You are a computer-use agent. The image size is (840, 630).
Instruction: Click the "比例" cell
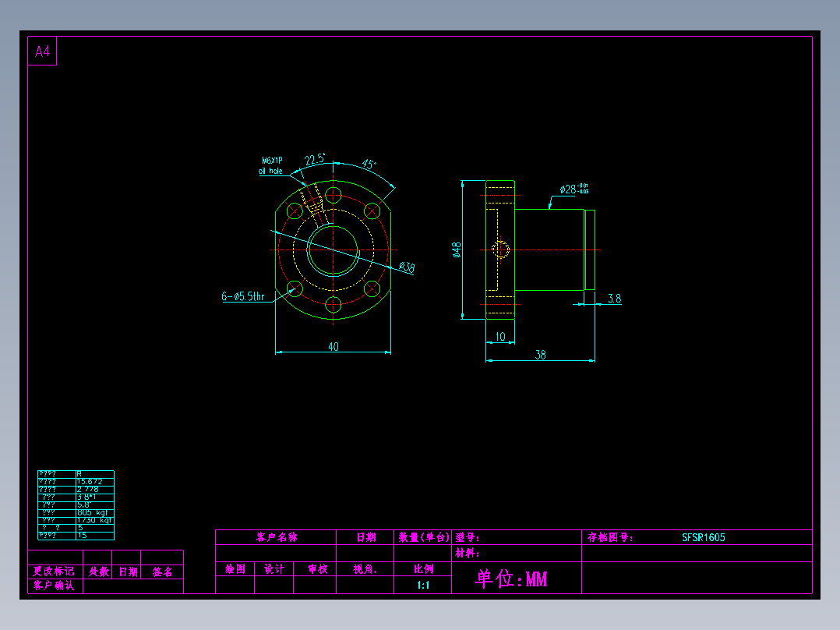pyautogui.click(x=423, y=569)
